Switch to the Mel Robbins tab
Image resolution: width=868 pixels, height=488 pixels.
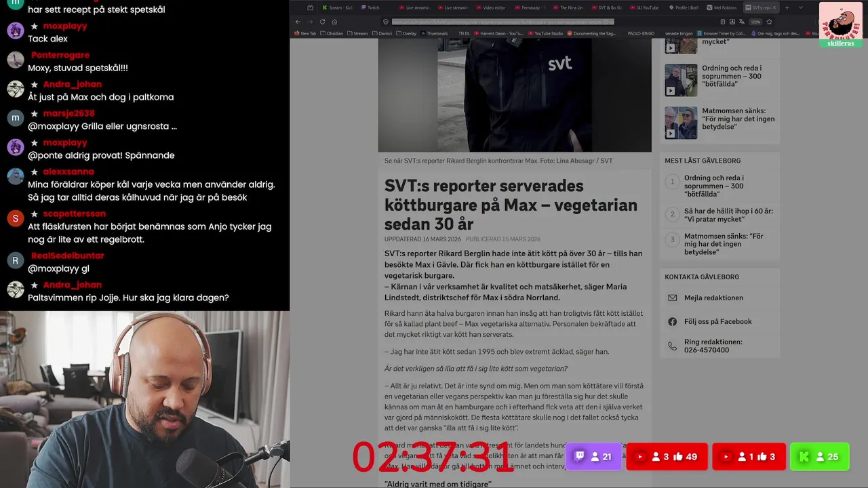point(722,7)
